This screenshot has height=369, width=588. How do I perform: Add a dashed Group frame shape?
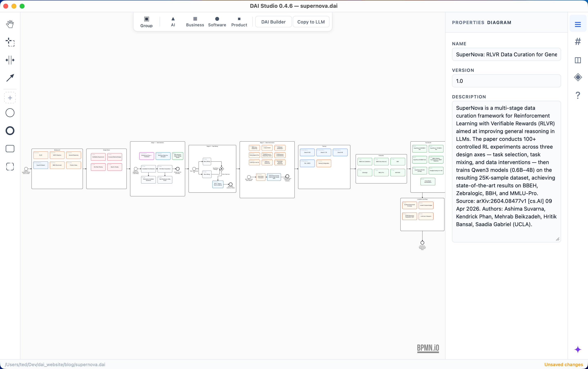(10, 167)
